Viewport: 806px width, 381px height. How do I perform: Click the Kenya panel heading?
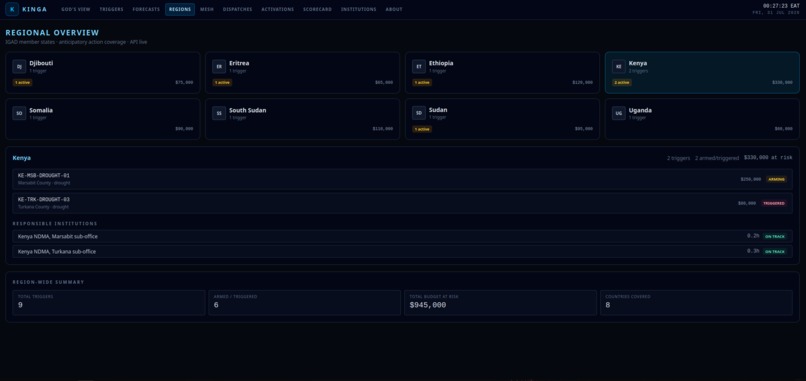22,158
